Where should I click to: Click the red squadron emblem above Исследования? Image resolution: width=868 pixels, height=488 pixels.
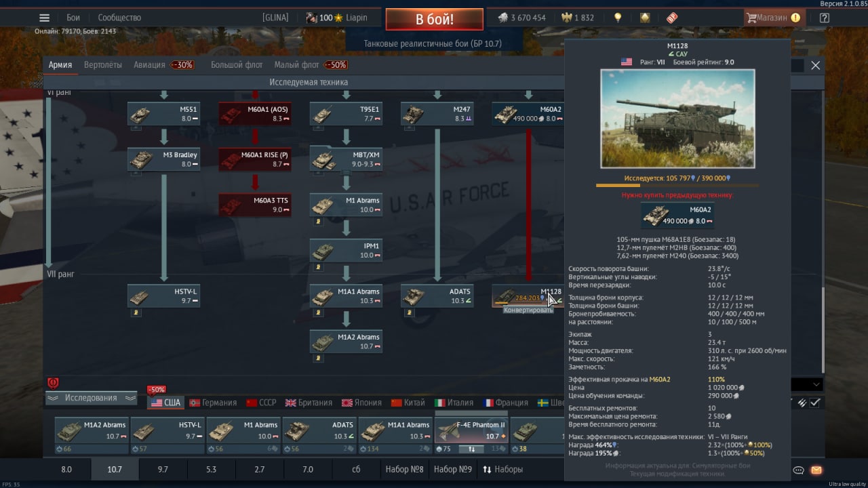(x=54, y=383)
